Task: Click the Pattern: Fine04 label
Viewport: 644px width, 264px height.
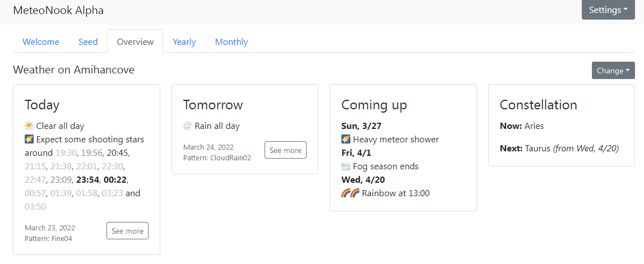Action: tap(48, 238)
